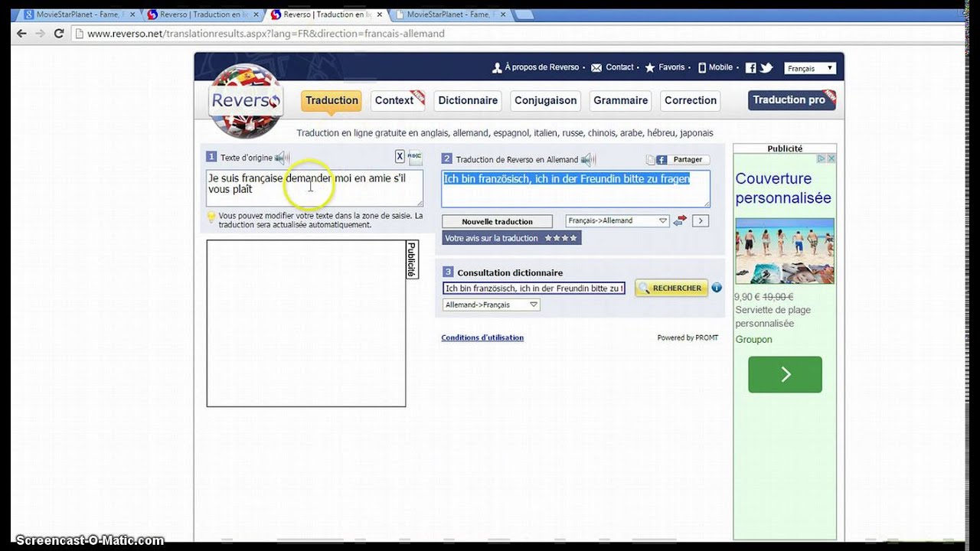
Task: Click the beach towel ad image
Action: (x=785, y=251)
